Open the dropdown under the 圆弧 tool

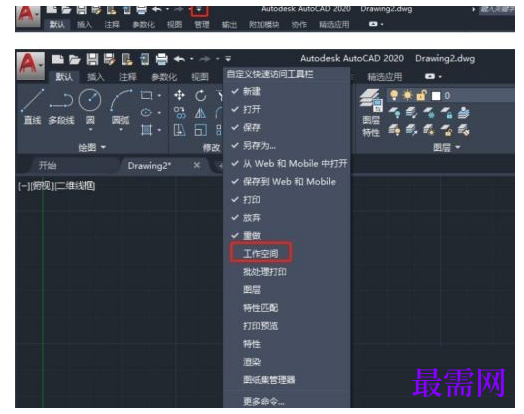pyautogui.click(x=121, y=130)
